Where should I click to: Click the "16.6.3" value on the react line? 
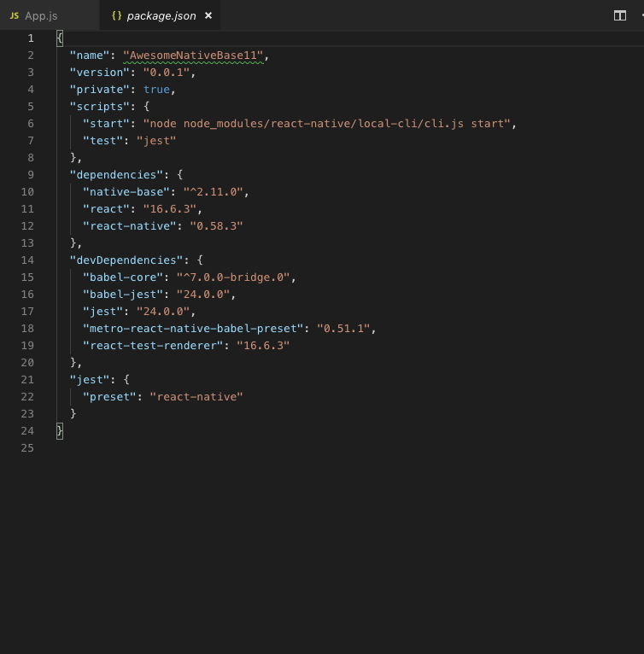[169, 209]
